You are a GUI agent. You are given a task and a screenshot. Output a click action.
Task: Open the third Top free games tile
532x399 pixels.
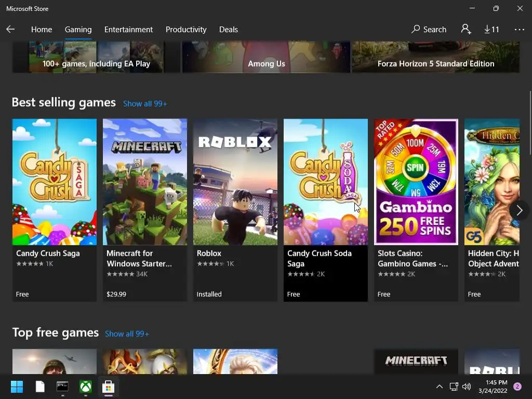(x=235, y=362)
